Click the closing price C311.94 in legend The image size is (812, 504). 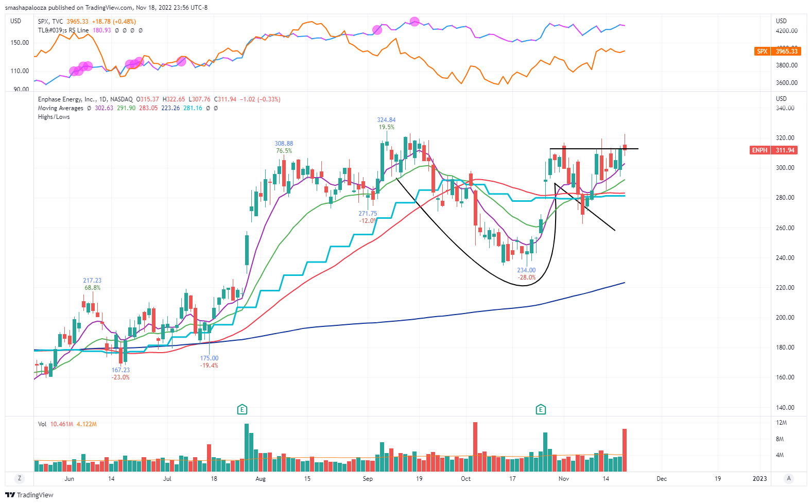pyautogui.click(x=225, y=99)
